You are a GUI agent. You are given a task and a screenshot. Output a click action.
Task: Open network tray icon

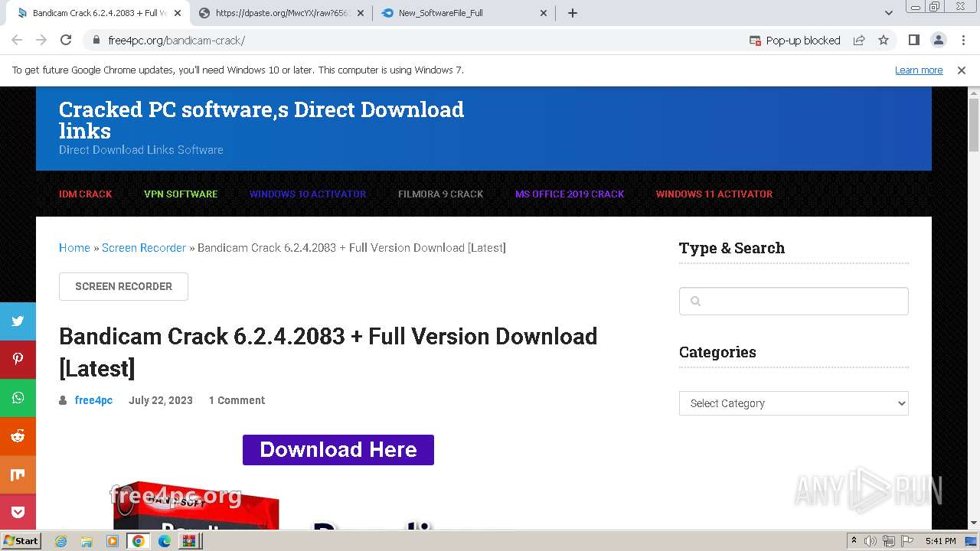click(x=889, y=541)
